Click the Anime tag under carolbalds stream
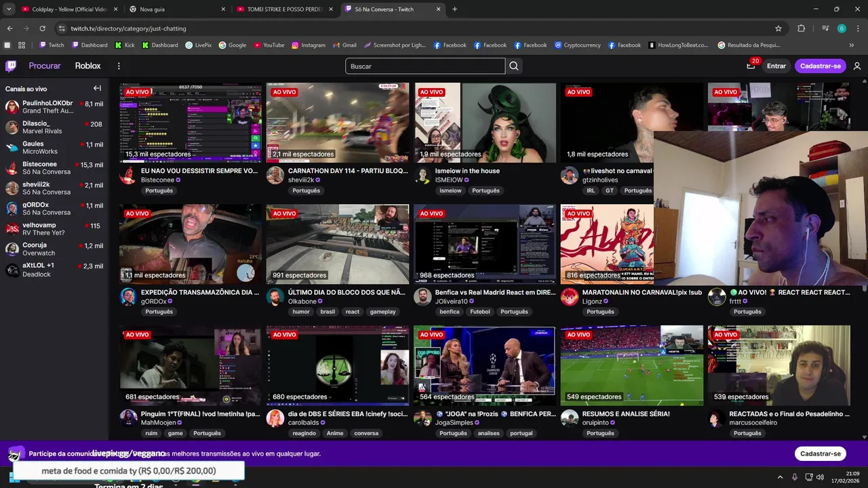This screenshot has height=488, width=868. [335, 433]
